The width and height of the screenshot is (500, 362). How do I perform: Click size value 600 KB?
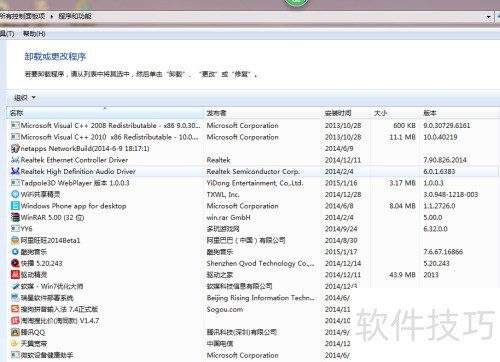(x=404, y=126)
